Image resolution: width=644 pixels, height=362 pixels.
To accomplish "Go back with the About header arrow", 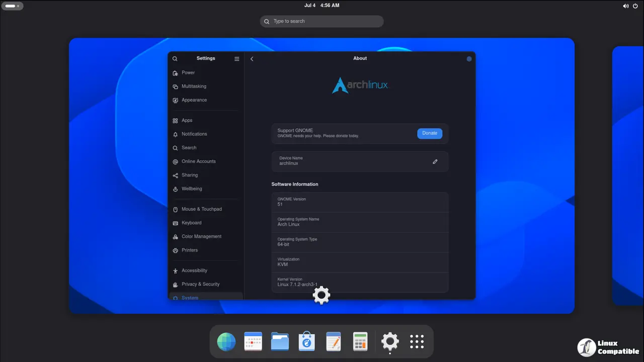I will 252,59.
